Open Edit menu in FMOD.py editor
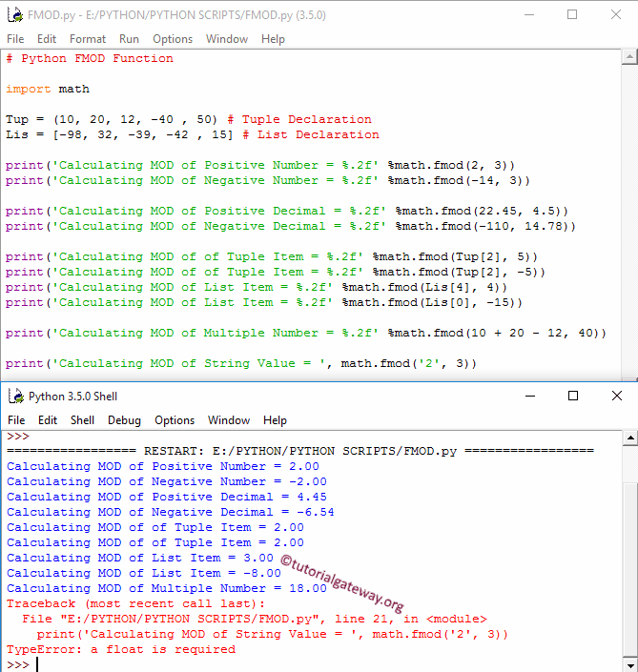 [x=47, y=39]
